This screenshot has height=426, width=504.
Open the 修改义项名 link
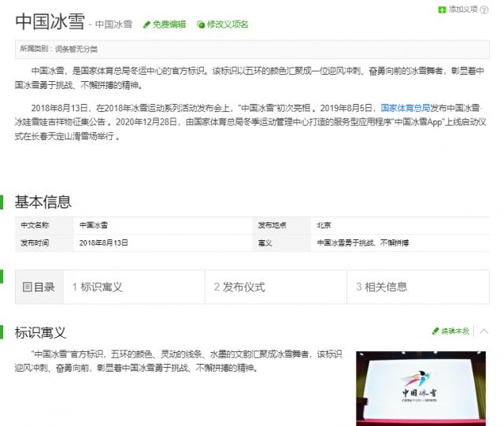[228, 24]
